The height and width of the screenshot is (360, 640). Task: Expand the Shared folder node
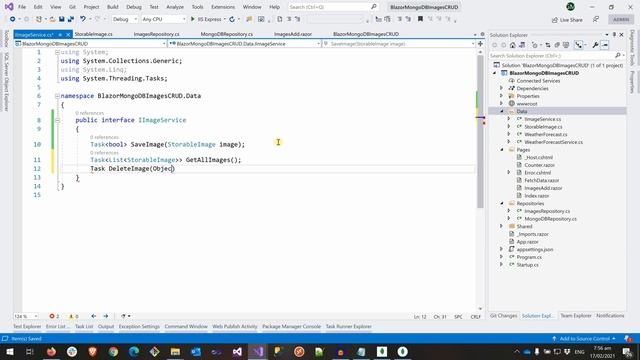pos(502,226)
